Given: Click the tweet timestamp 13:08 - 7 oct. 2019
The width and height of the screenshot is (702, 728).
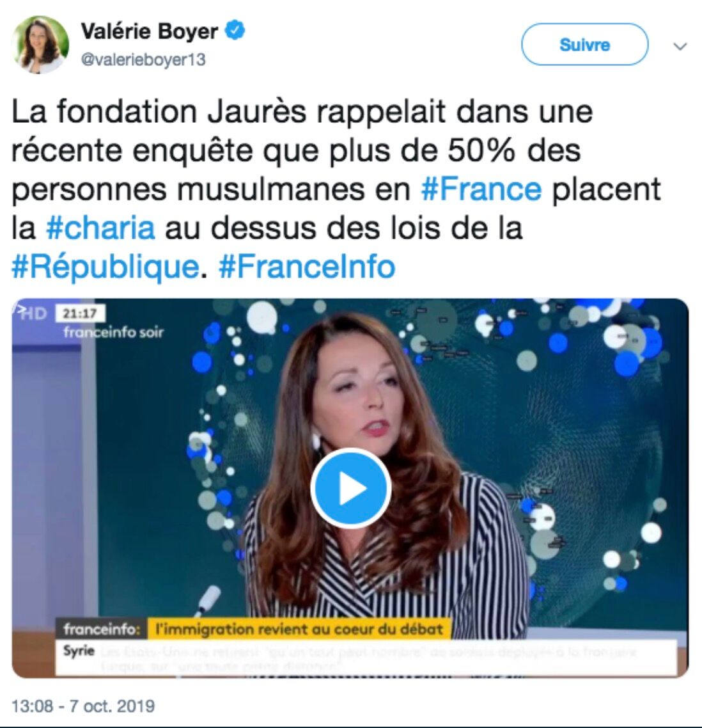Looking at the screenshot, I should pyautogui.click(x=83, y=706).
